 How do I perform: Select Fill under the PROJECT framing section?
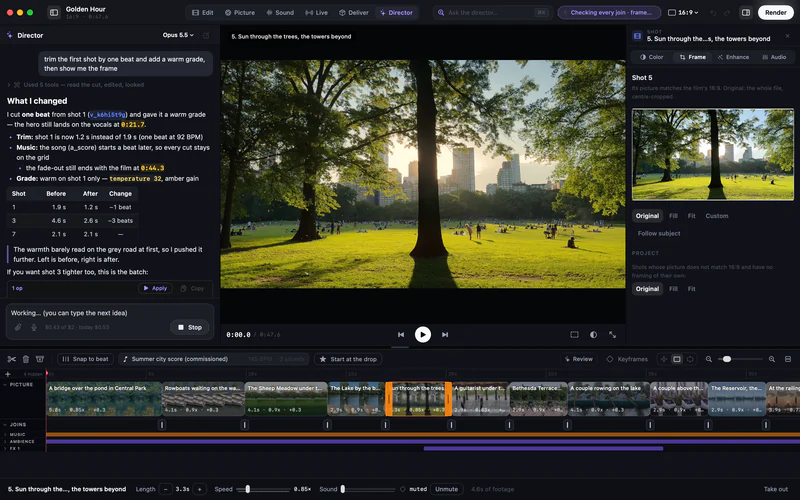(x=673, y=289)
